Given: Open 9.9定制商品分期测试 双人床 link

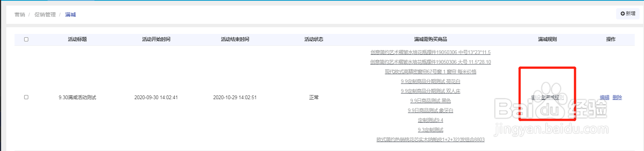Looking at the screenshot, I should click(x=431, y=91).
